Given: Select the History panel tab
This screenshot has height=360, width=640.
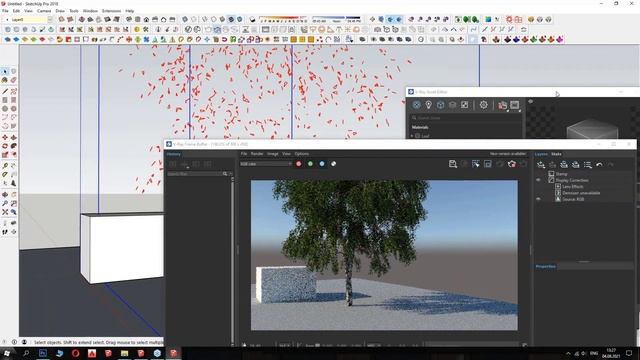Looking at the screenshot, I should 173,154.
